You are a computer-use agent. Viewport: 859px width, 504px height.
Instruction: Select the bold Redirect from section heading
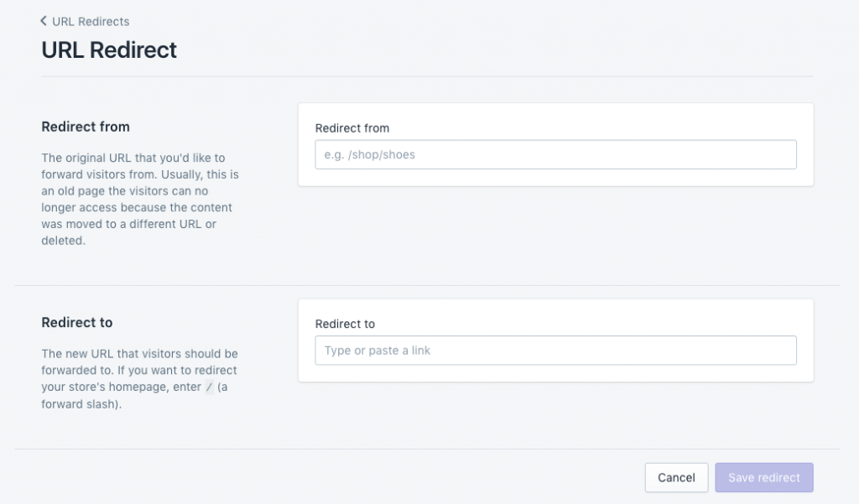pyautogui.click(x=86, y=127)
